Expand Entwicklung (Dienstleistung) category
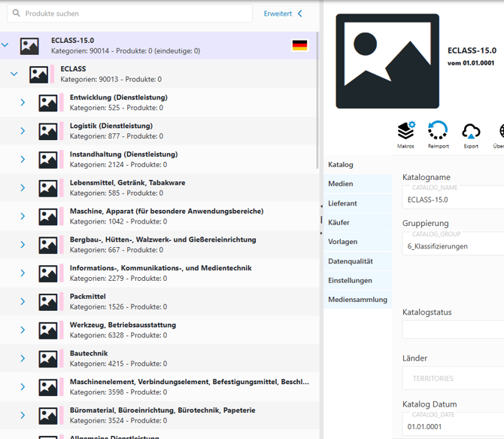The height and width of the screenshot is (439, 504). click(x=23, y=102)
